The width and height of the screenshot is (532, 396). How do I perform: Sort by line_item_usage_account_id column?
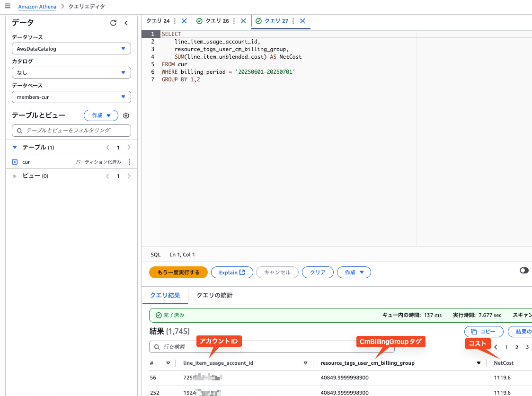click(305, 363)
